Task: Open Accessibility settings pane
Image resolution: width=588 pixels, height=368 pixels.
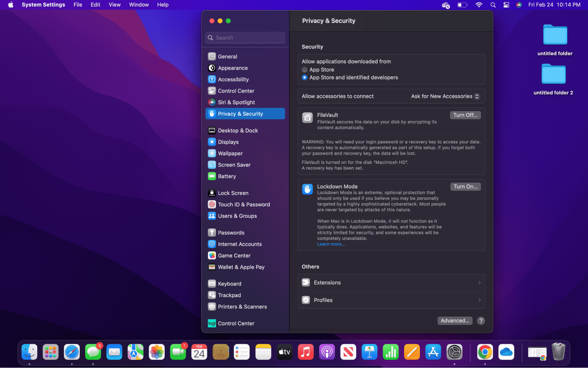Action: click(245, 79)
